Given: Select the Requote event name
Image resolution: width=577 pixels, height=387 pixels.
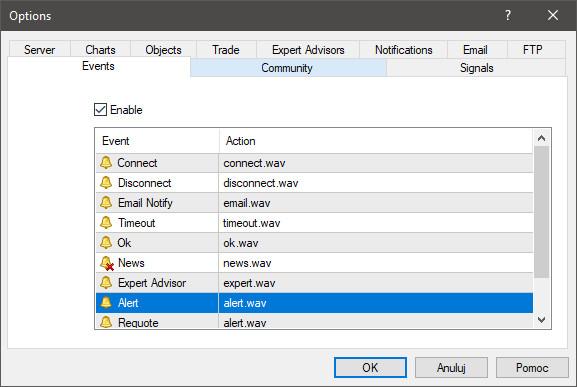Looking at the screenshot, I should click(138, 323).
